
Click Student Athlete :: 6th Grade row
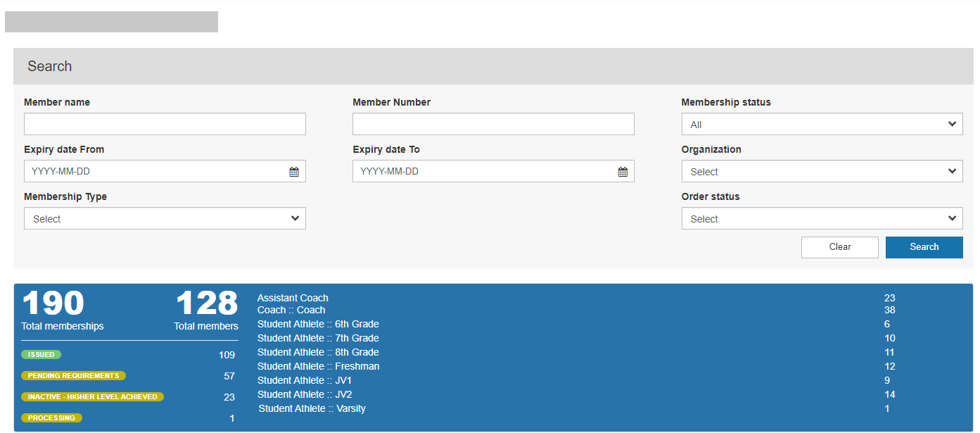coord(577,324)
